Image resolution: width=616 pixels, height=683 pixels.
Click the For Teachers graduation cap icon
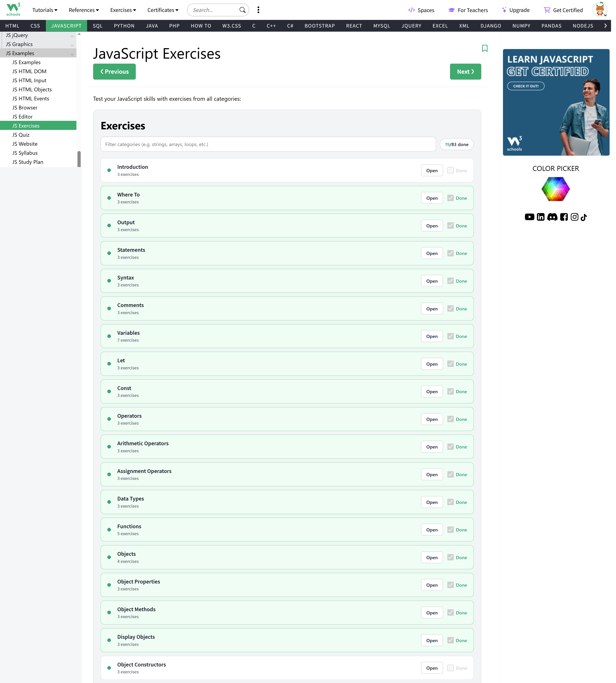[451, 10]
